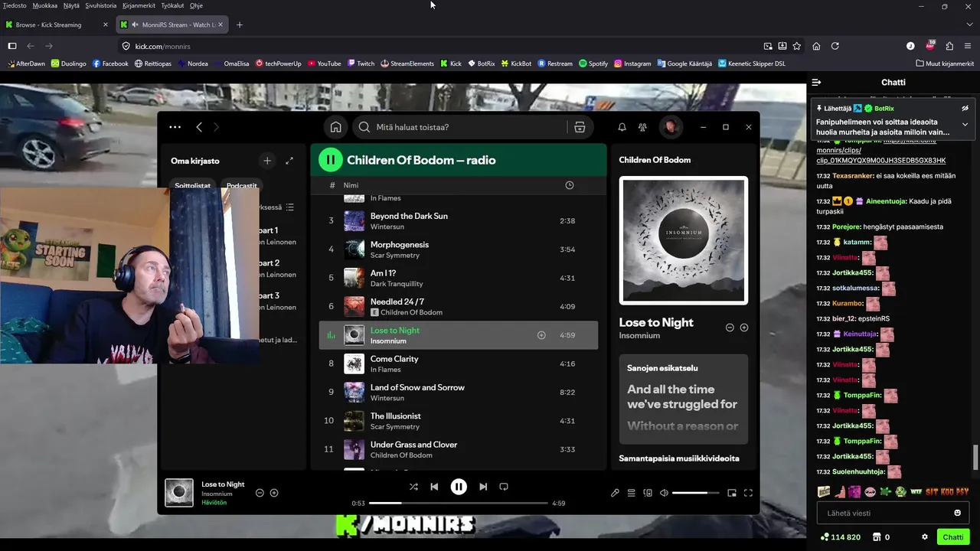Add Lose to Night to liked songs in player bar
Viewport: 980px width, 551px height.
pyautogui.click(x=274, y=493)
